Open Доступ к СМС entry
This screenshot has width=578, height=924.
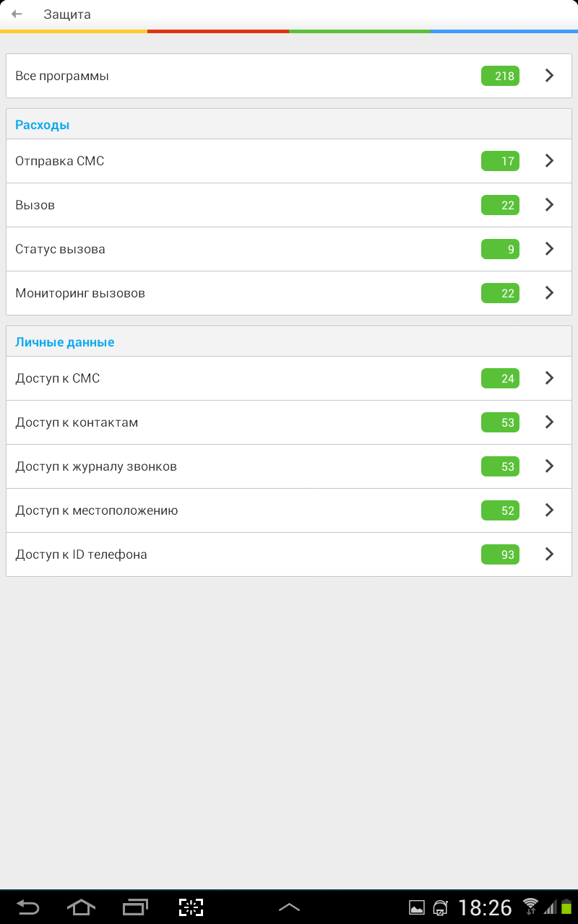pos(289,378)
